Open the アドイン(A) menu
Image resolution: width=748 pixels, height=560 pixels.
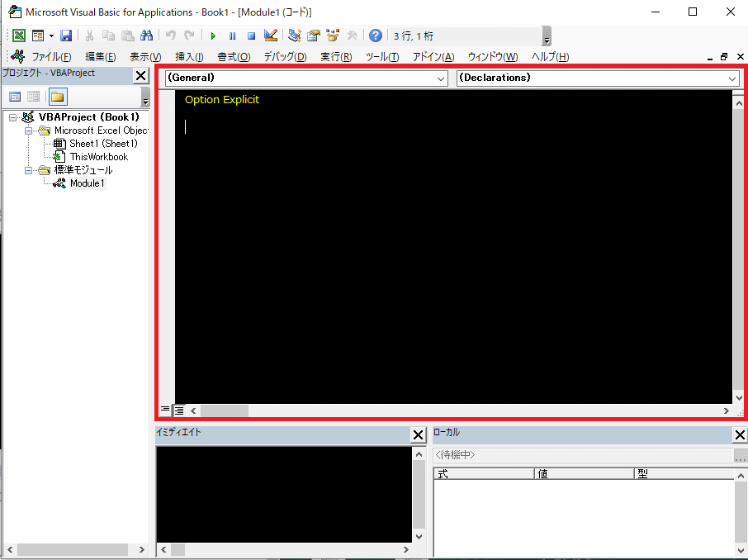[x=433, y=57]
